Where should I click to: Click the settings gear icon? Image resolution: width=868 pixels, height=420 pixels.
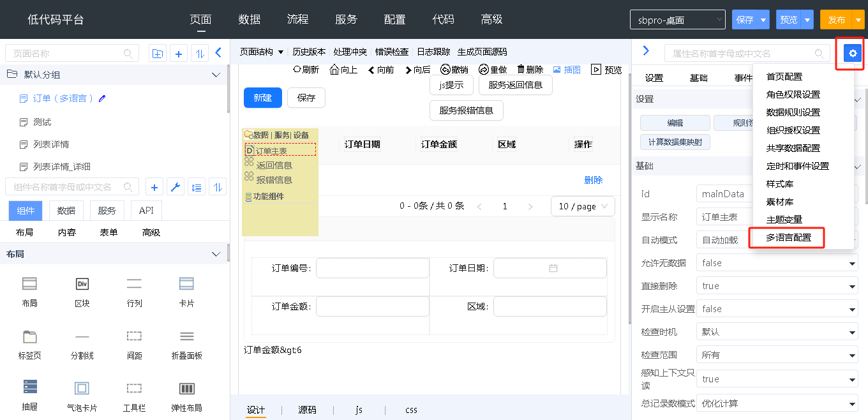[852, 53]
